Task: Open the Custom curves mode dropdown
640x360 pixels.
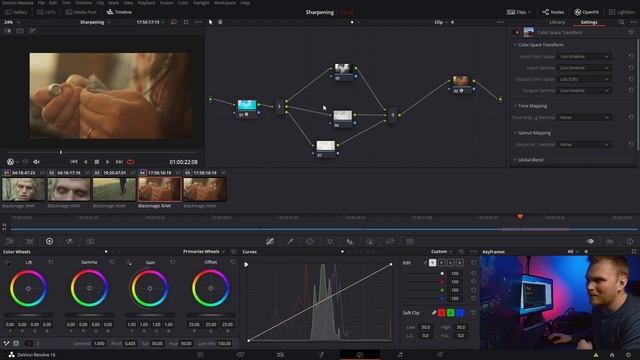Action: 442,252
